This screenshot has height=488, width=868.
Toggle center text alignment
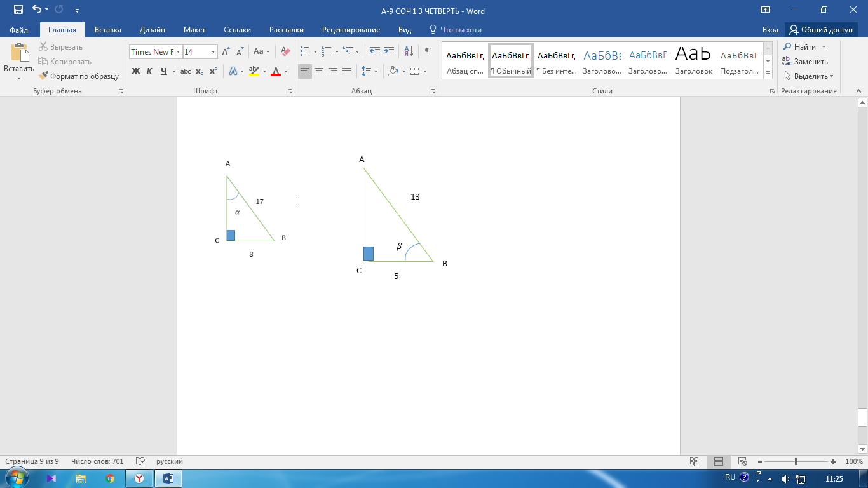point(319,71)
